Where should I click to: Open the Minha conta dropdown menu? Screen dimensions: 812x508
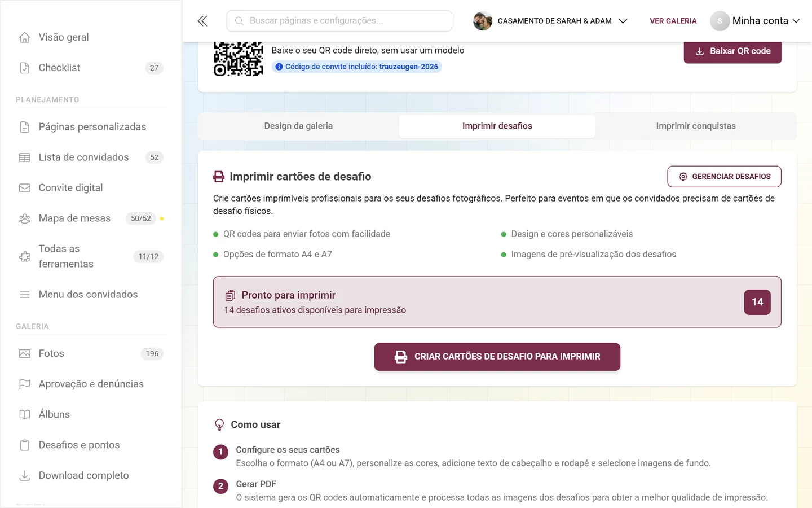(755, 21)
